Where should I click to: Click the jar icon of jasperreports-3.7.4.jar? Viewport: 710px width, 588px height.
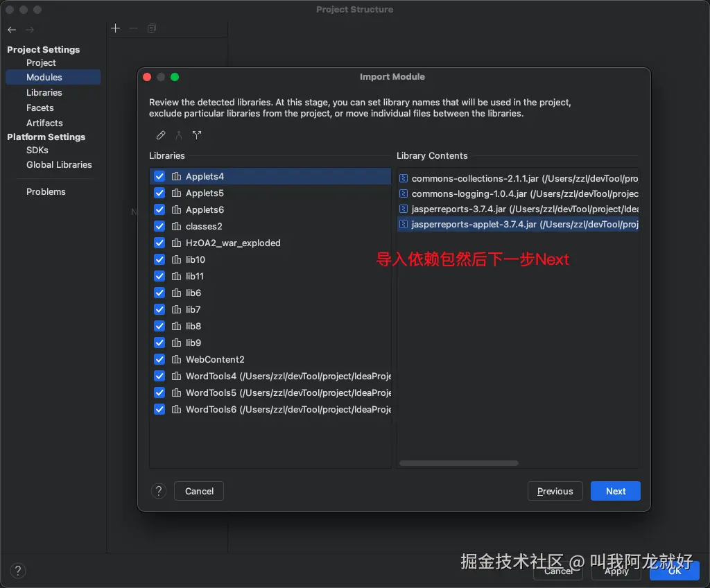(x=404, y=209)
